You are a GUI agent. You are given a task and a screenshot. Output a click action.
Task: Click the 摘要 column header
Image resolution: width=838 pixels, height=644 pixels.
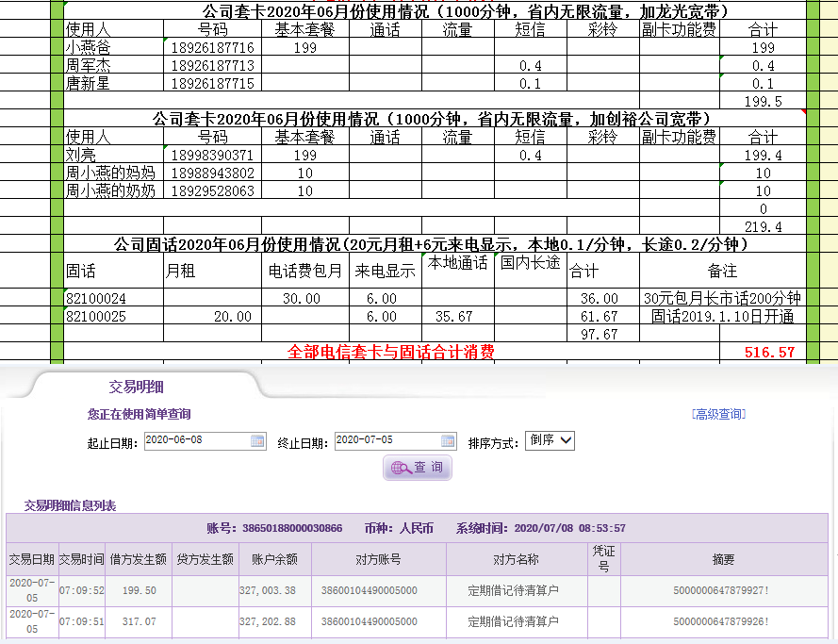[723, 559]
